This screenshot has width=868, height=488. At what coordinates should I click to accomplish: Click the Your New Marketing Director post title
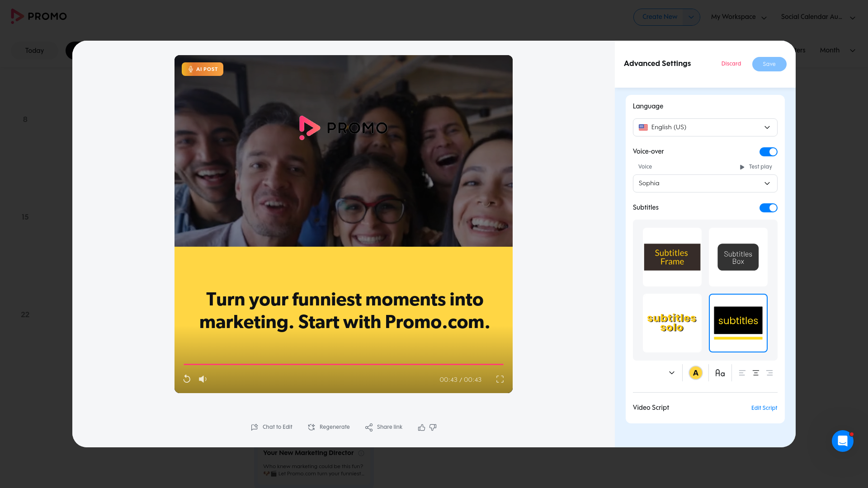coord(308,453)
